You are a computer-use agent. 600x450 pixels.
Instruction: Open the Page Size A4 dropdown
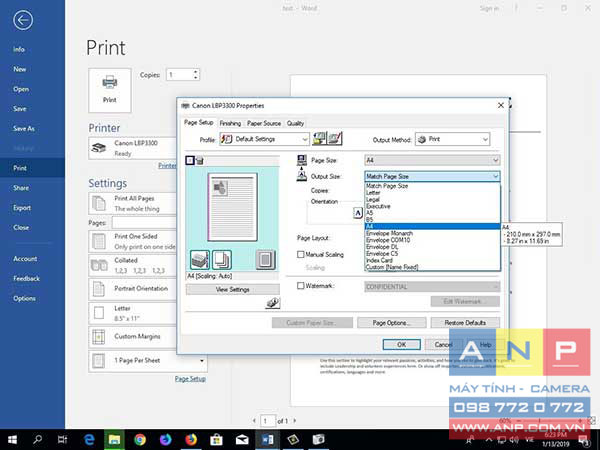click(x=432, y=160)
